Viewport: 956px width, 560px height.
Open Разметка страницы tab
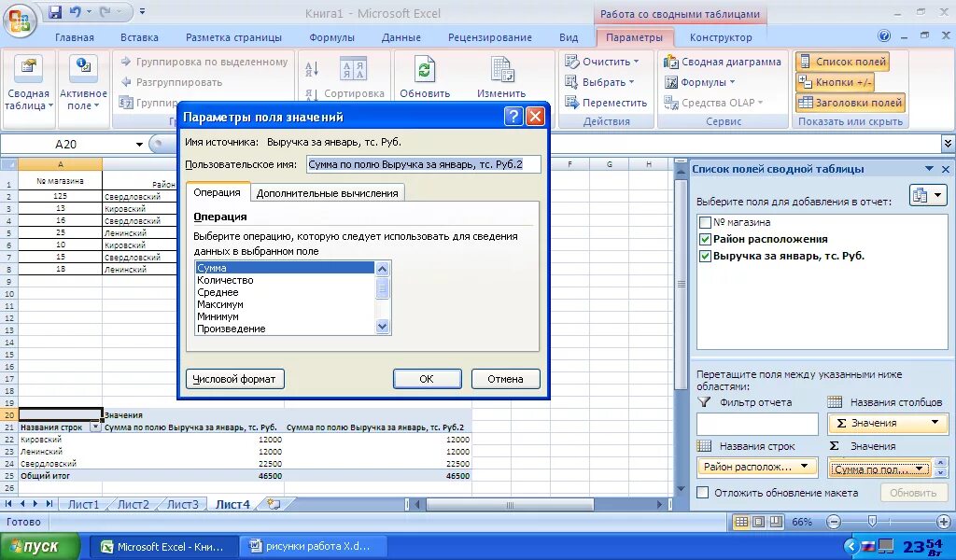tap(233, 37)
